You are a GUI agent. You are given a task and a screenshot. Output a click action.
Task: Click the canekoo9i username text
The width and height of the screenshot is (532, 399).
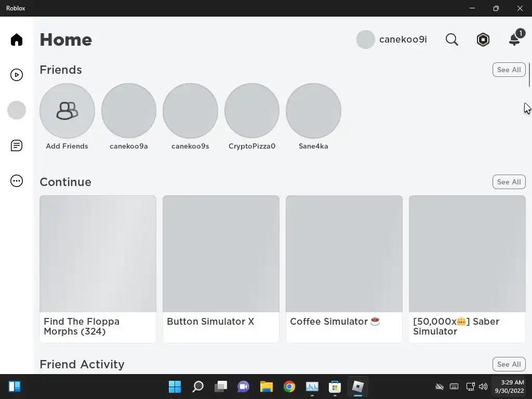click(x=403, y=39)
